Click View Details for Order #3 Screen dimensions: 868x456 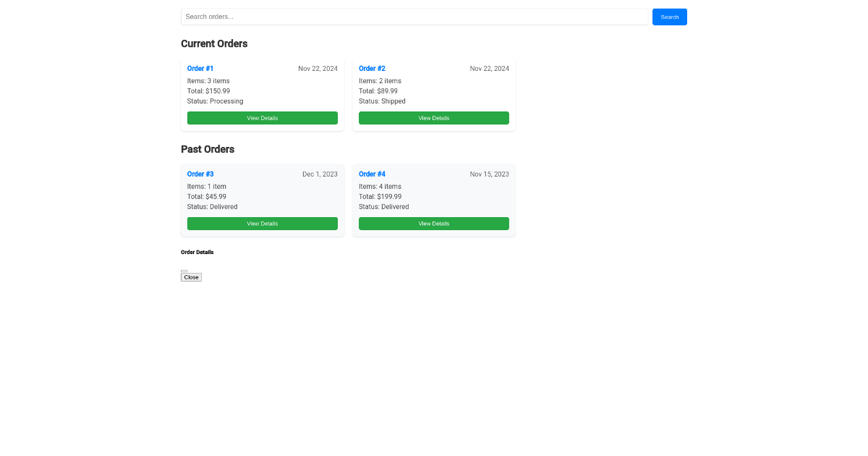(262, 223)
